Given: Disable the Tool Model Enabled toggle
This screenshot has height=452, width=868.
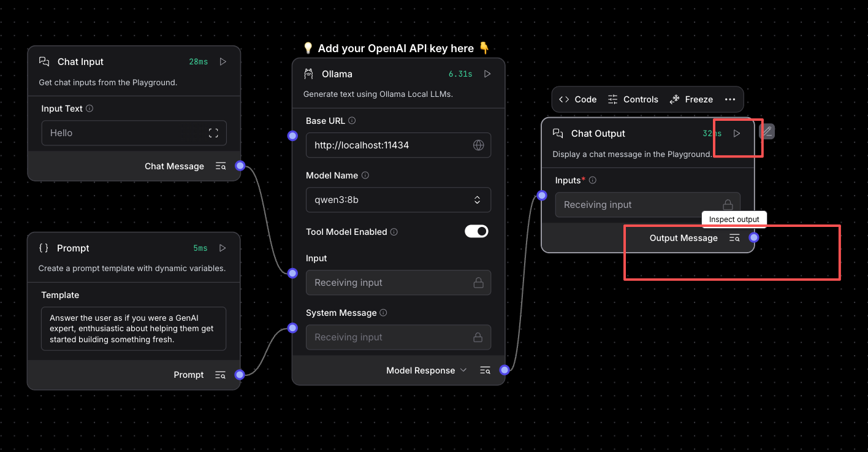Looking at the screenshot, I should 476,231.
